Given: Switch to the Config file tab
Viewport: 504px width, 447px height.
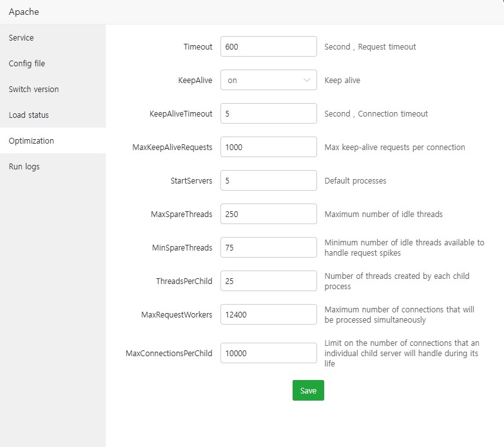Looking at the screenshot, I should coord(27,64).
